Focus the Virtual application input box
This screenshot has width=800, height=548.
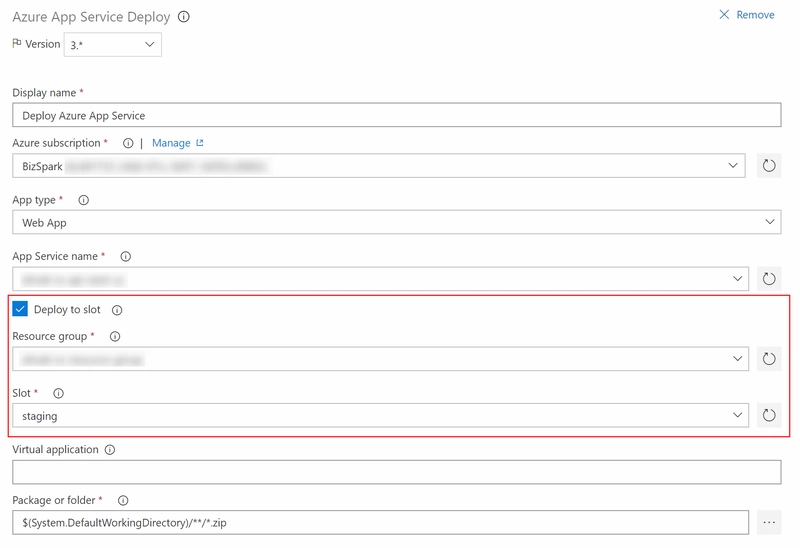point(396,472)
